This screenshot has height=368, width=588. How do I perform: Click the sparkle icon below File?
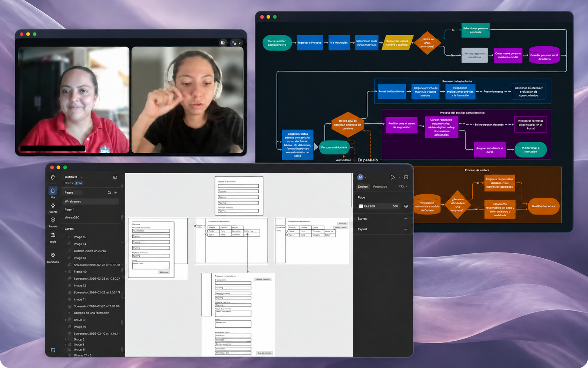[53, 206]
